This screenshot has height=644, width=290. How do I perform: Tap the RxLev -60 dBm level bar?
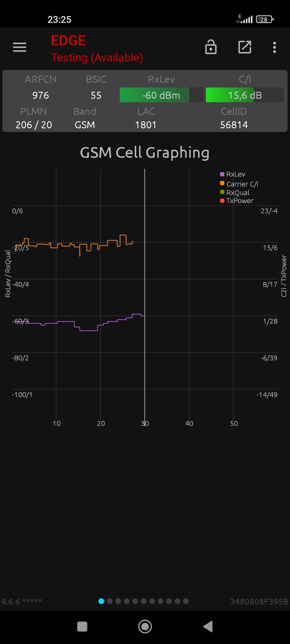[161, 95]
